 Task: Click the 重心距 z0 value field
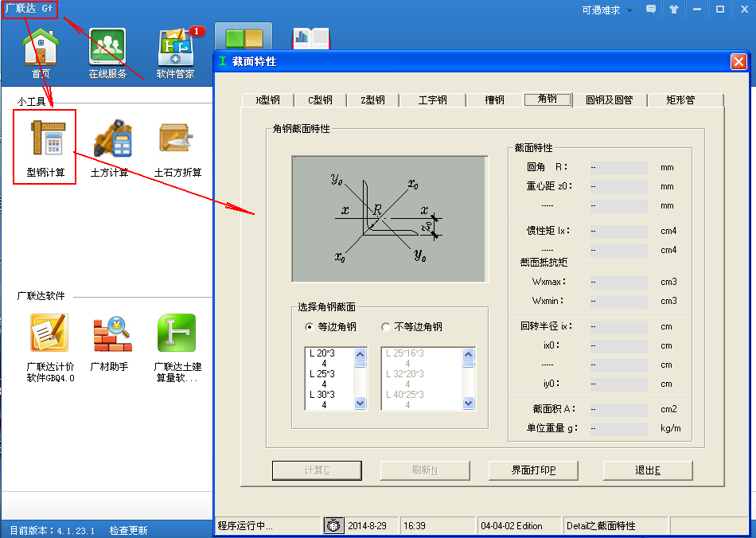click(619, 186)
